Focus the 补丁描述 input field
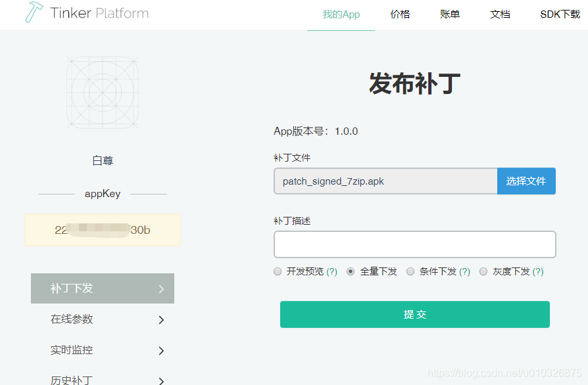Screen dimensions: 588x385 pos(415,244)
